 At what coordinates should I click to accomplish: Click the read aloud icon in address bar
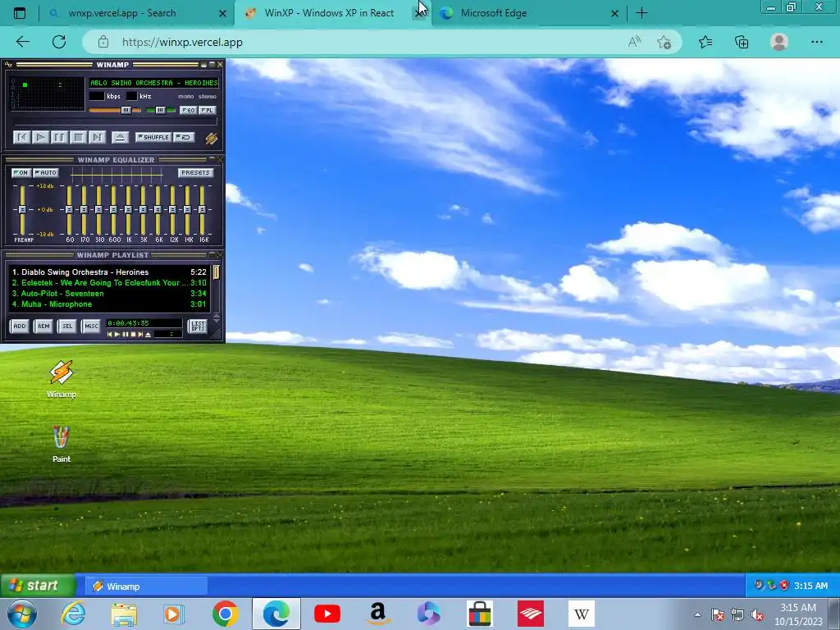click(634, 43)
